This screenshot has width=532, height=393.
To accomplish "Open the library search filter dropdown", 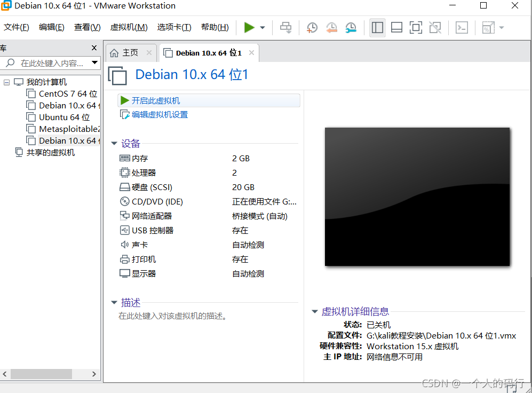I will tap(94, 63).
